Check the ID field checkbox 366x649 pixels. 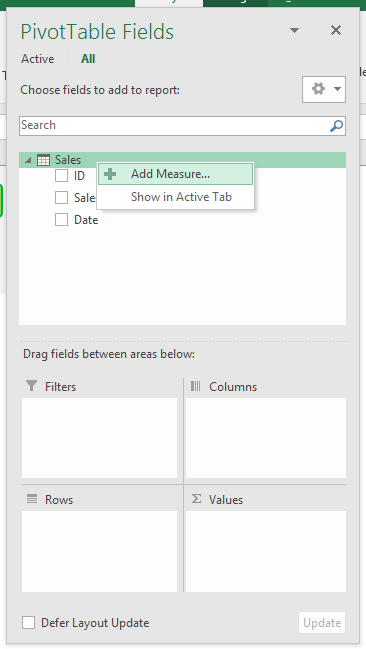[x=61, y=176]
